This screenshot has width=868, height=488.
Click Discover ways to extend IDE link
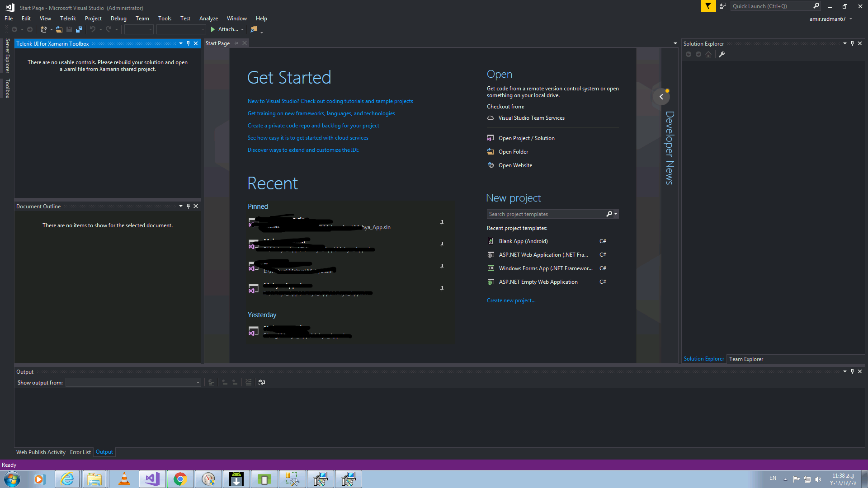pos(303,150)
